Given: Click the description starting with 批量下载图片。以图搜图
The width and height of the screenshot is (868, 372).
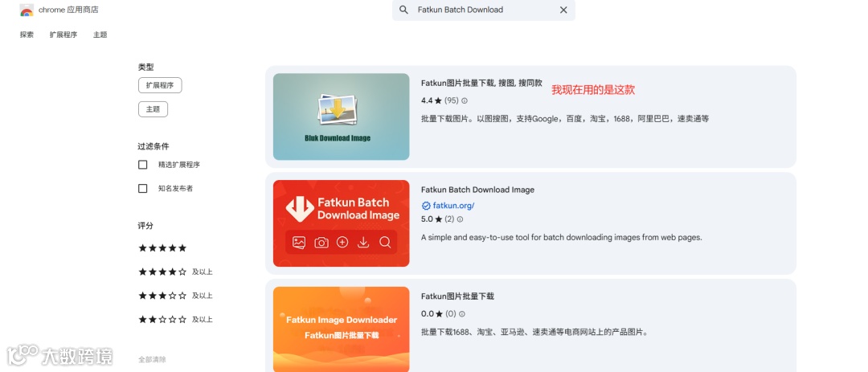Looking at the screenshot, I should point(565,118).
